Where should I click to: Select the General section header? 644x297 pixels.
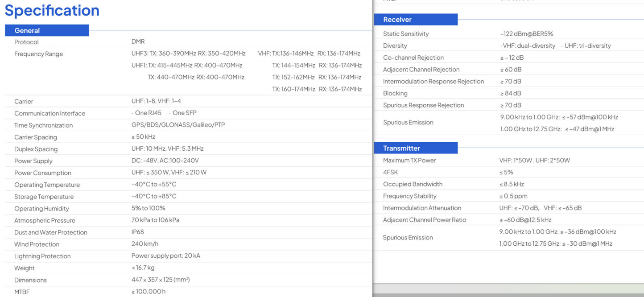[x=27, y=31]
